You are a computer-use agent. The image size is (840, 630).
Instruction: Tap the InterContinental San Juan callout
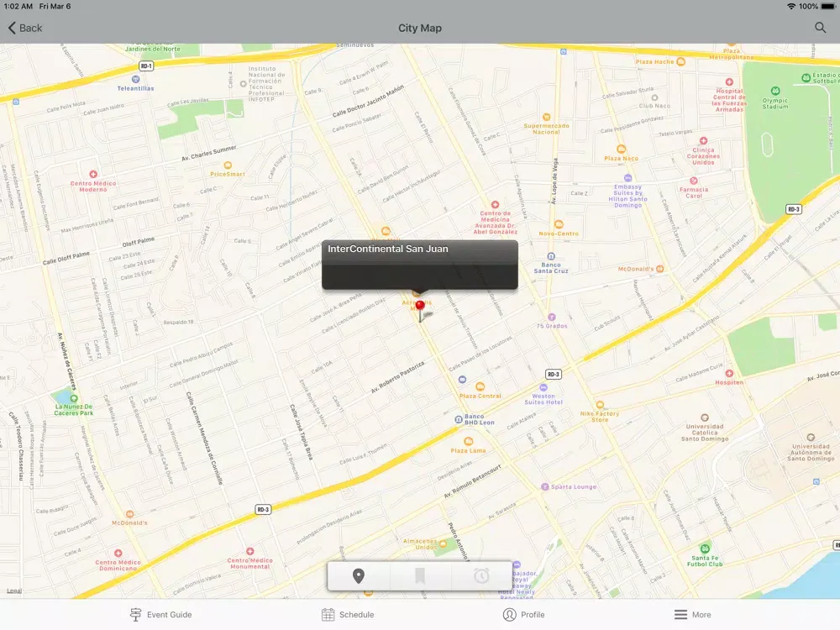(x=420, y=265)
